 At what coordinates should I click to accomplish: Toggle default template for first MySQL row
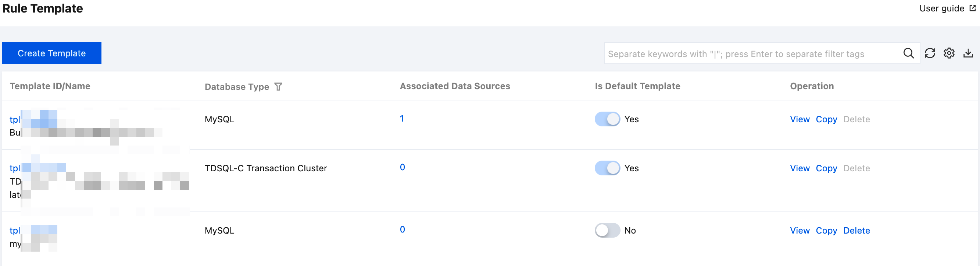607,119
